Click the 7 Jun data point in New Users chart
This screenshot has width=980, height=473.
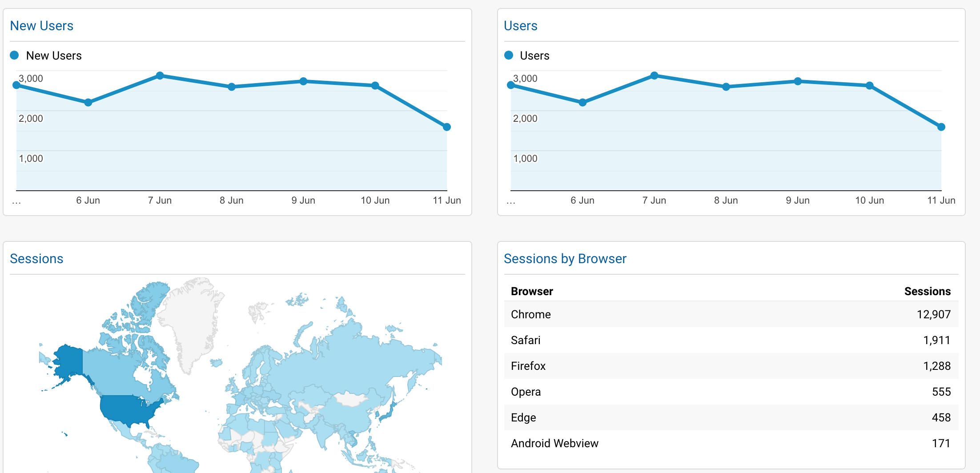tap(160, 76)
